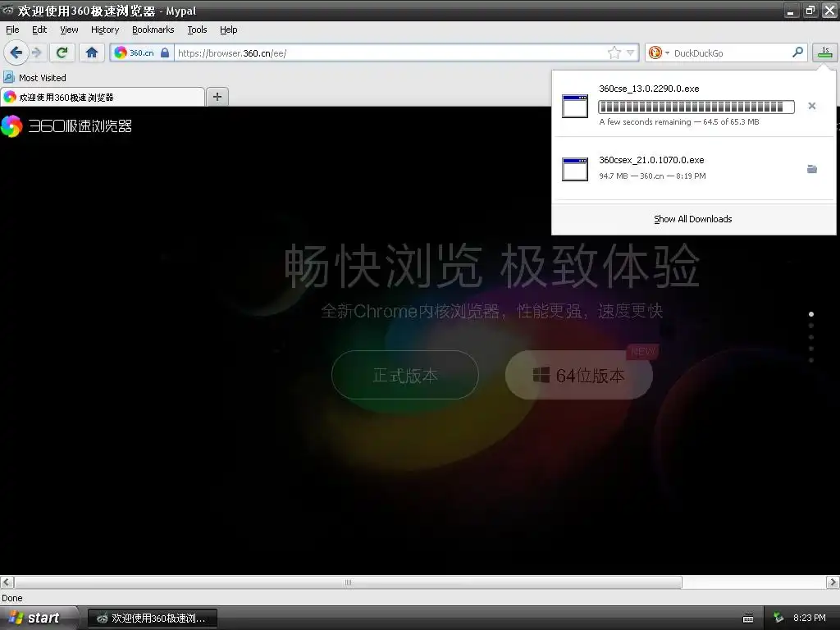Click the 360cse_13.0.2290.0.exe file name

click(x=649, y=89)
